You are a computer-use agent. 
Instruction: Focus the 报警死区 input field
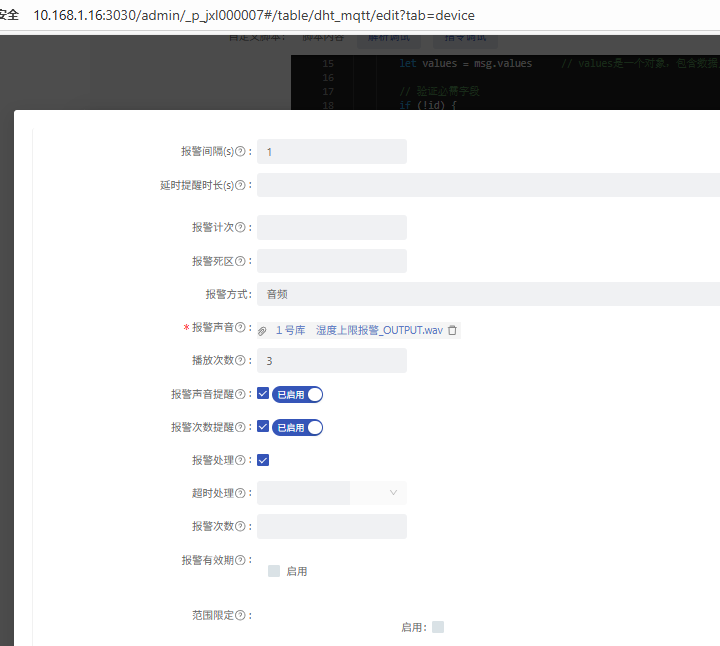point(332,261)
